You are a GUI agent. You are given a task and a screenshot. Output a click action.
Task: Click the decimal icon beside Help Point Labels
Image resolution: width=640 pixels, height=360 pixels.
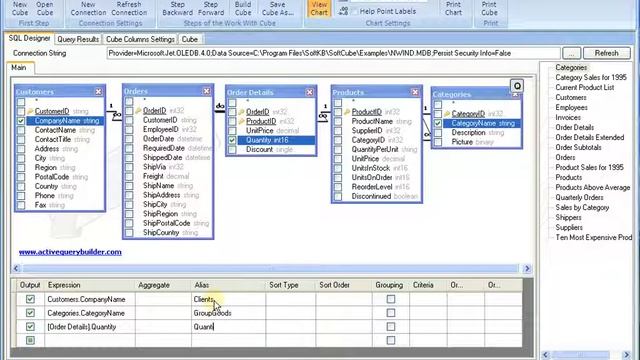tap(343, 11)
